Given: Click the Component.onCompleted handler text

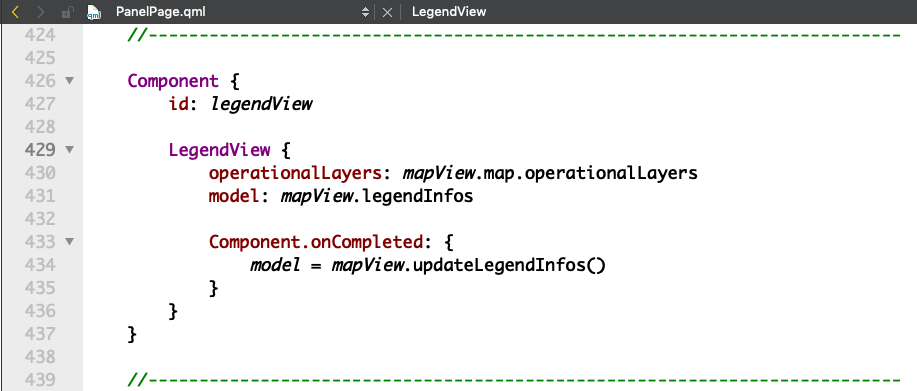Looking at the screenshot, I should 316,242.
